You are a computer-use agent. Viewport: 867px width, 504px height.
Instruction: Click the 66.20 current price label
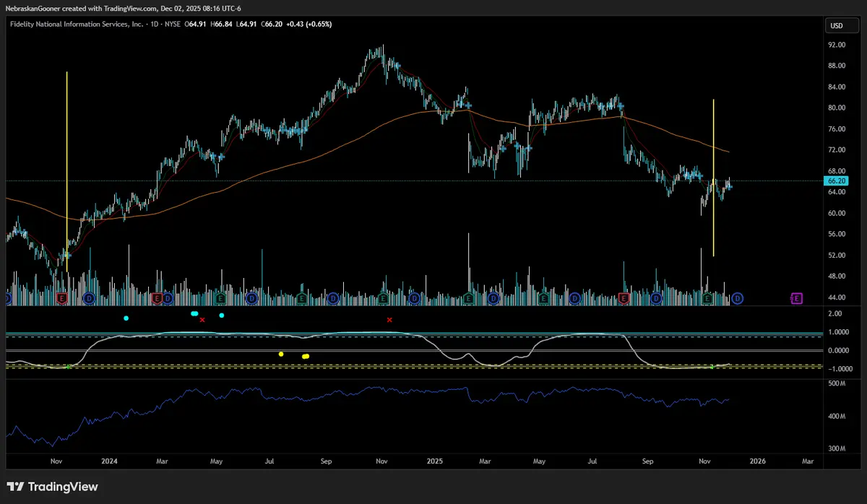[836, 182]
